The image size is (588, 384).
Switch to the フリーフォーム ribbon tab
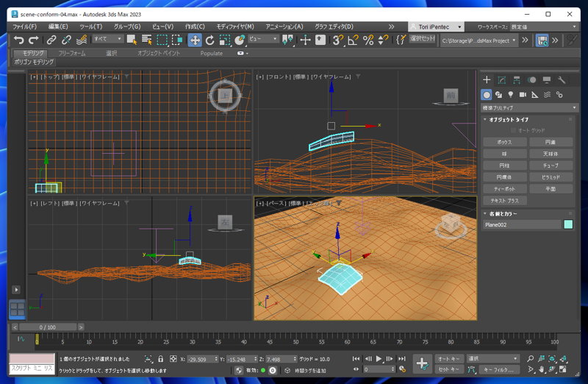[71, 53]
